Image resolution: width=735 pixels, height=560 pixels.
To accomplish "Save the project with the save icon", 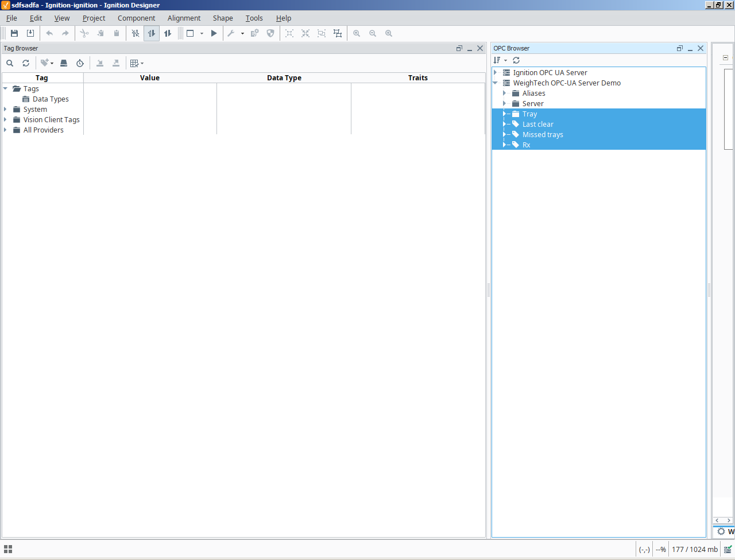I will (14, 33).
